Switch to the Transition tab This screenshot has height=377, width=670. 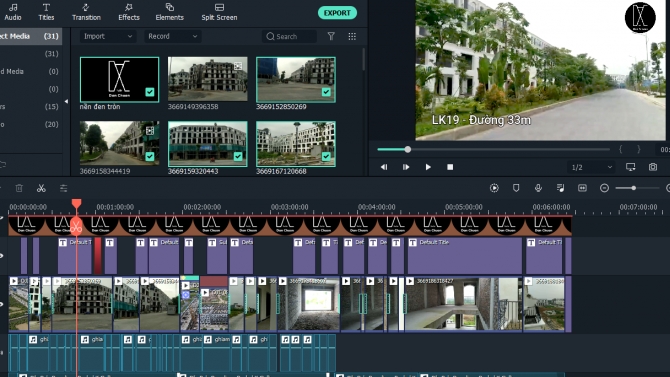click(86, 12)
